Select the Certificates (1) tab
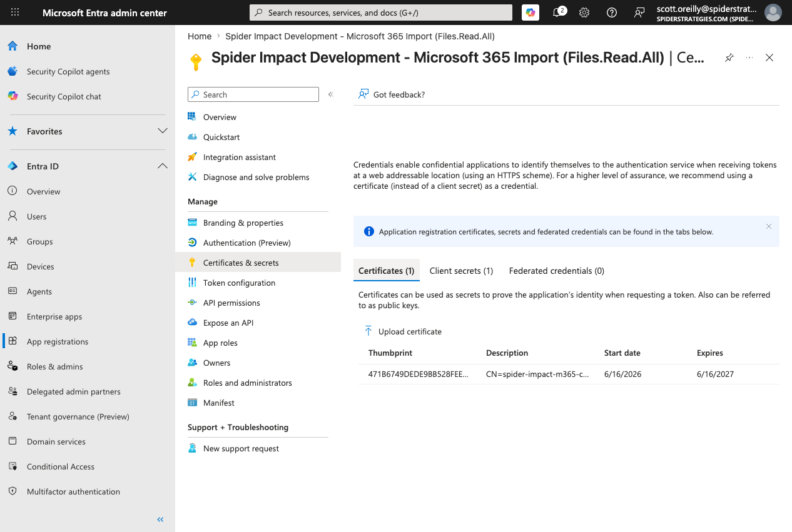Screen dimensions: 792x532 tap(387, 271)
